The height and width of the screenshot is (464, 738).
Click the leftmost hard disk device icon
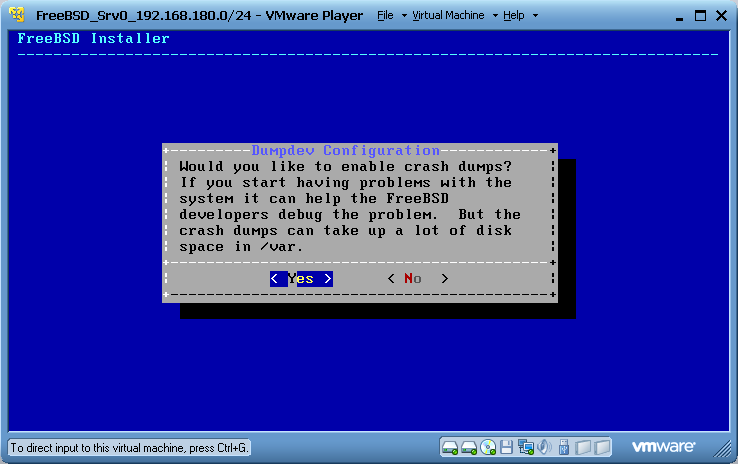(x=450, y=447)
